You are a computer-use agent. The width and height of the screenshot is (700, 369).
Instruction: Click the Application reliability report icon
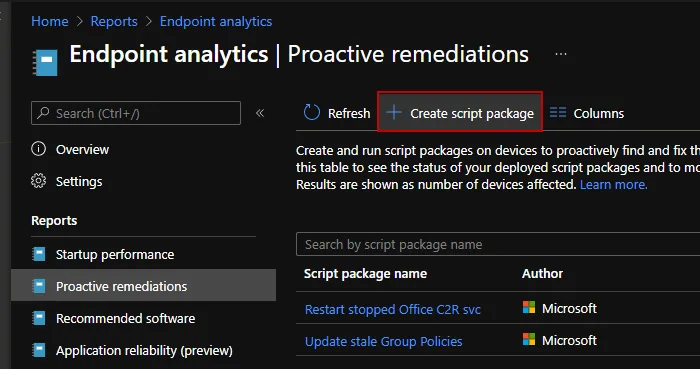pos(39,350)
